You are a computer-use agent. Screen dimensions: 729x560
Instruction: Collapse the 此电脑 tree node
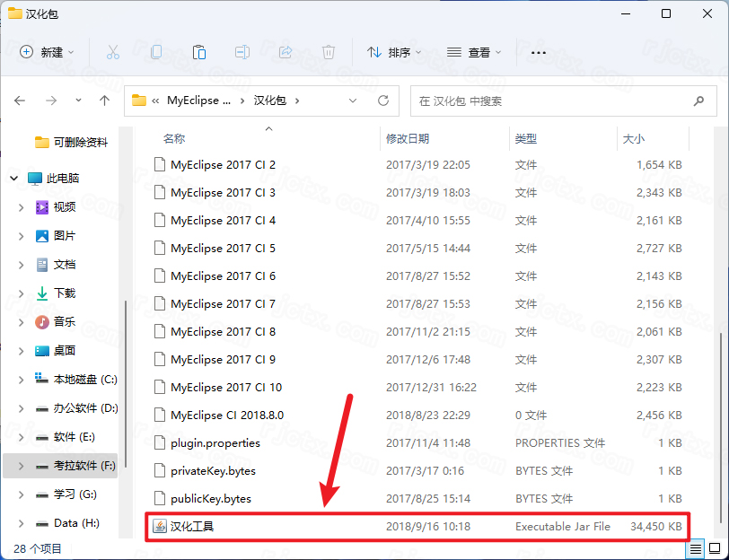tap(13, 179)
